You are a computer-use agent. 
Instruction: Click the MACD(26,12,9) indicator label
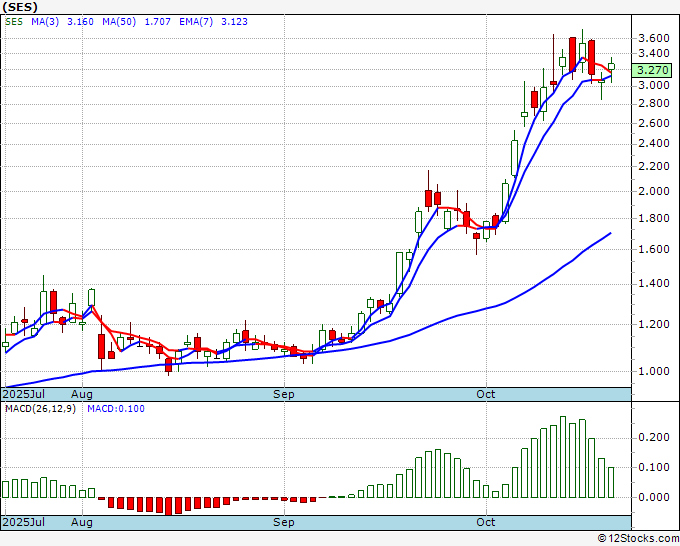click(40, 409)
